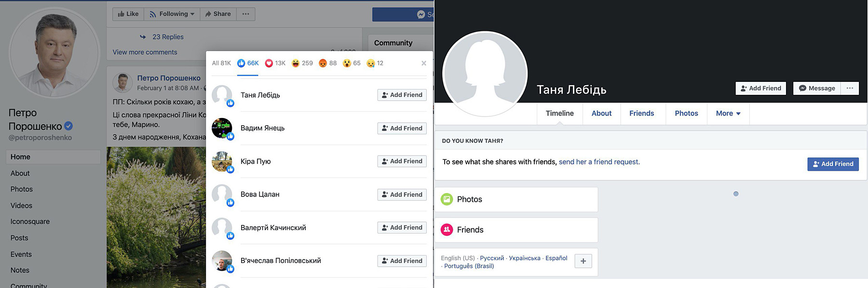Open the three-dots menu on Таня Лебідь's profile
The height and width of the screenshot is (288, 868).
pos(850,88)
